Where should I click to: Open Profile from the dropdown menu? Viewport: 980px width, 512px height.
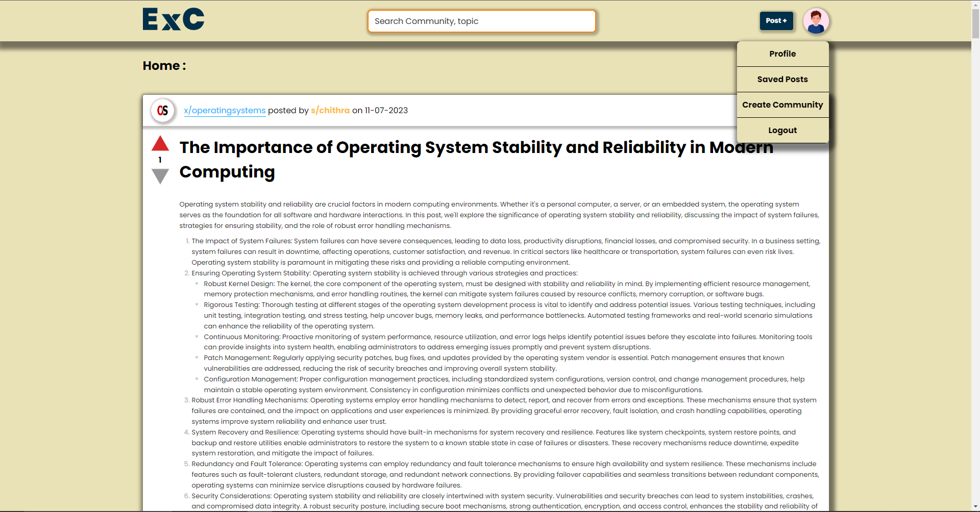[x=782, y=54]
